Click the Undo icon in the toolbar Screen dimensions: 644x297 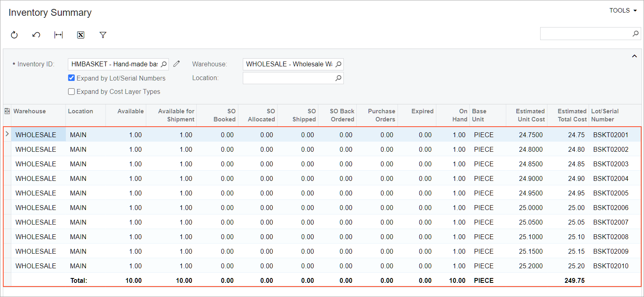click(x=36, y=35)
